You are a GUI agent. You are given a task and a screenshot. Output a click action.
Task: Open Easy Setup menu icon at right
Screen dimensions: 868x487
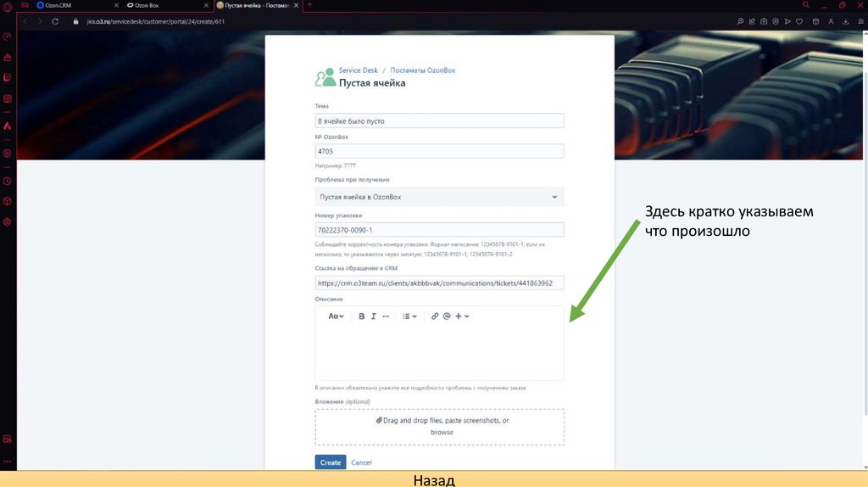861,21
